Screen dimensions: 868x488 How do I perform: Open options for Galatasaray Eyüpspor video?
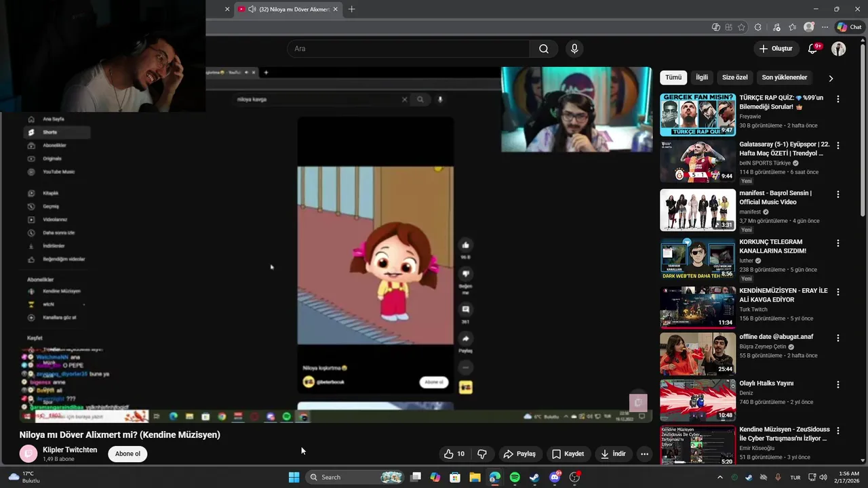coord(838,146)
